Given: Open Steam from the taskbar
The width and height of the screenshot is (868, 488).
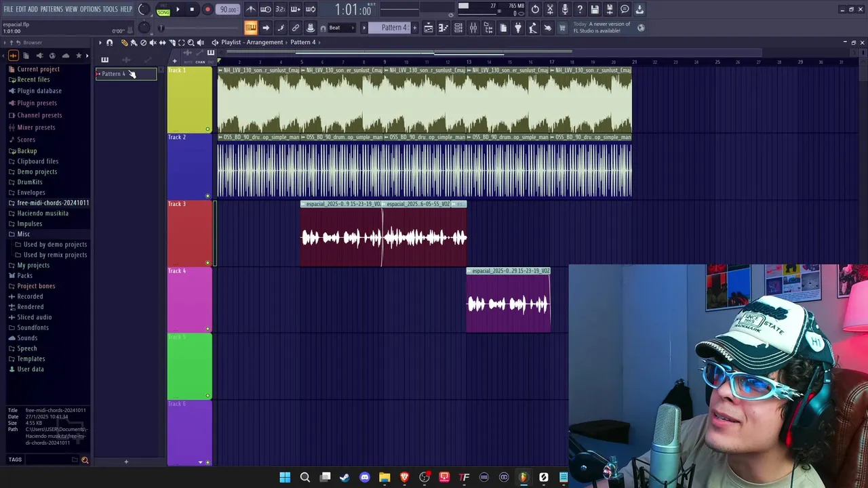Looking at the screenshot, I should coord(344,477).
